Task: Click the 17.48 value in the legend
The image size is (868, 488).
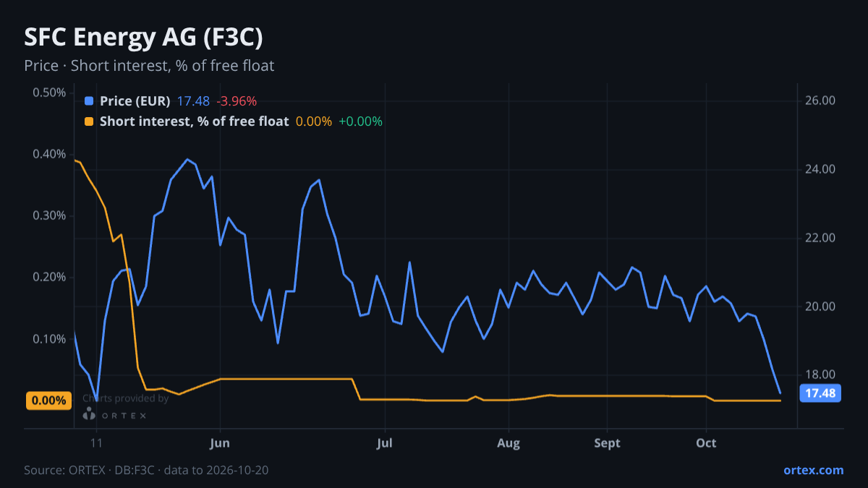Action: click(x=193, y=101)
